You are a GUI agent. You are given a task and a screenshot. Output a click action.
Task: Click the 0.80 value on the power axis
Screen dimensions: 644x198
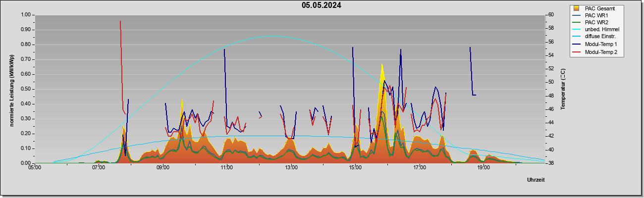coord(25,45)
